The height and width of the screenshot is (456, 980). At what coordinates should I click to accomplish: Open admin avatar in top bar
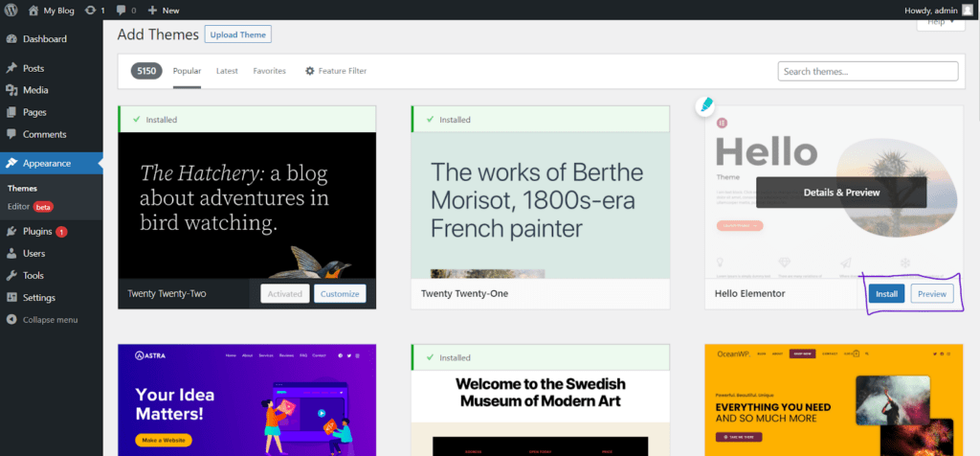pyautogui.click(x=968, y=10)
